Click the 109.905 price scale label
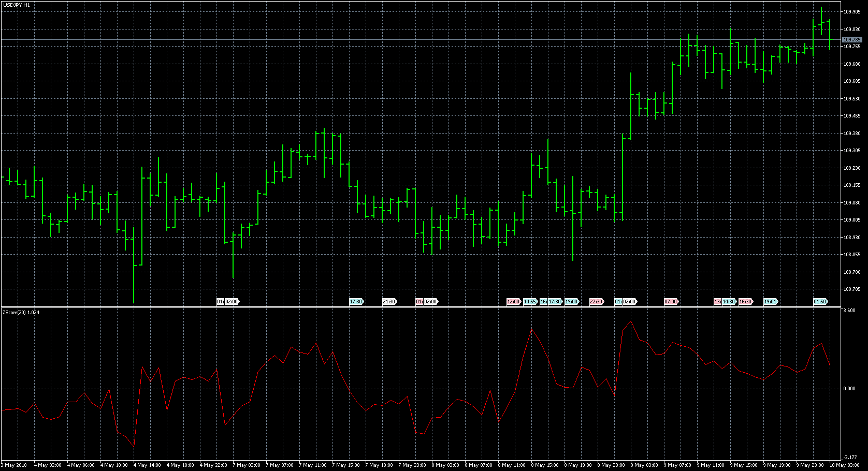Image resolution: width=868 pixels, height=471 pixels. 852,12
